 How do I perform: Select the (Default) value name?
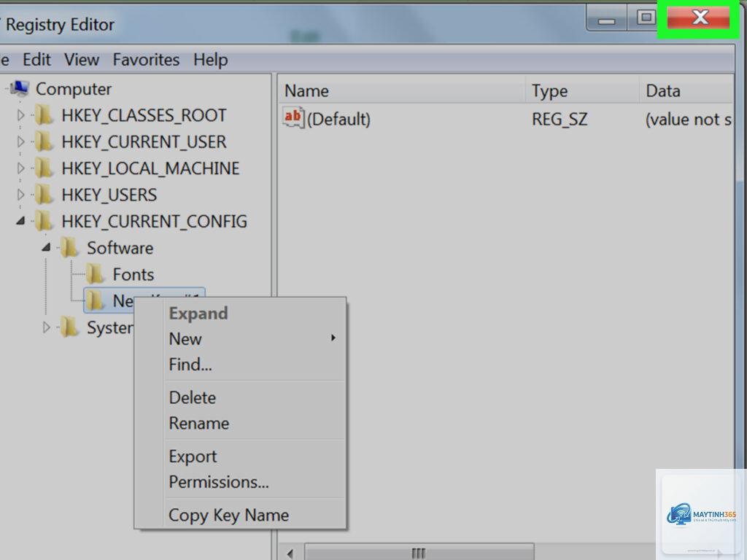(x=338, y=119)
